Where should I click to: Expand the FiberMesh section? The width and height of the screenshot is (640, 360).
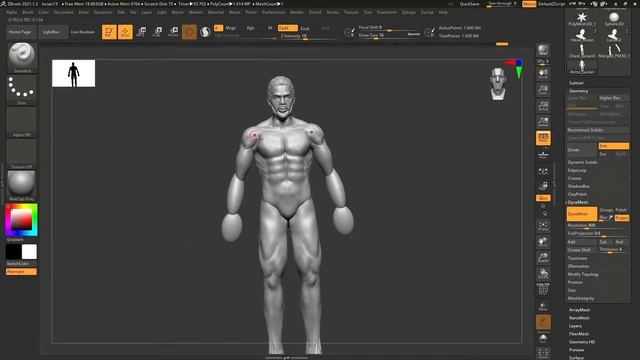pyautogui.click(x=579, y=334)
